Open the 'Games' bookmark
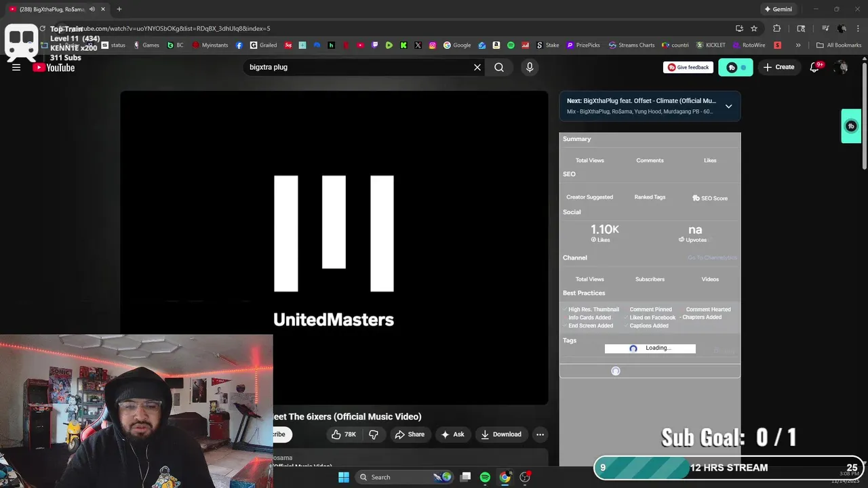The image size is (868, 488). 146,45
